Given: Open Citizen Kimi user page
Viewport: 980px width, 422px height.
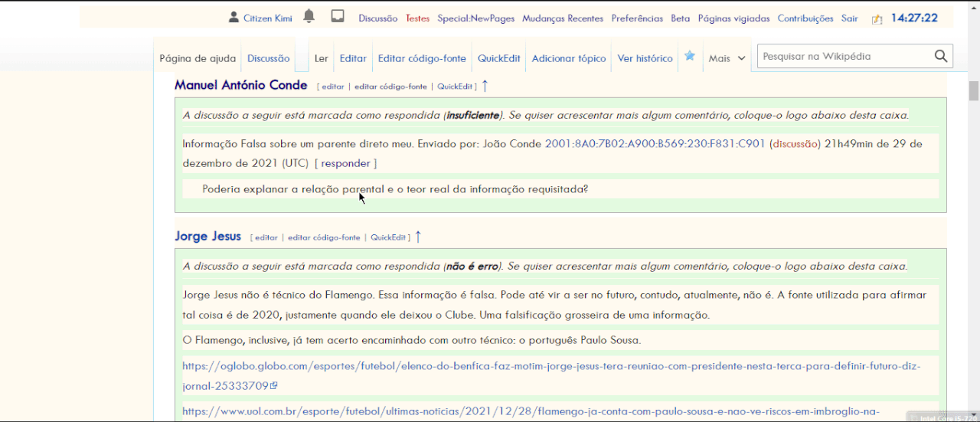Looking at the screenshot, I should (x=267, y=18).
